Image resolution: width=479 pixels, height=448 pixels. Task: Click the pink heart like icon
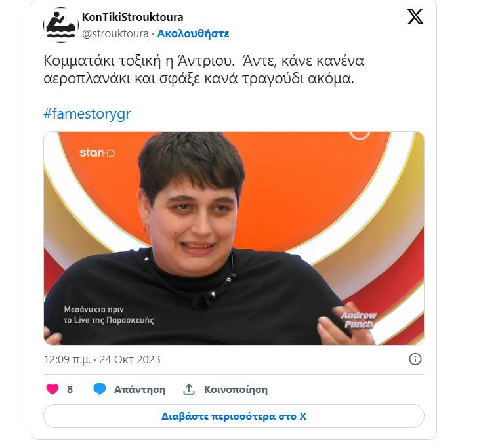pos(52,389)
